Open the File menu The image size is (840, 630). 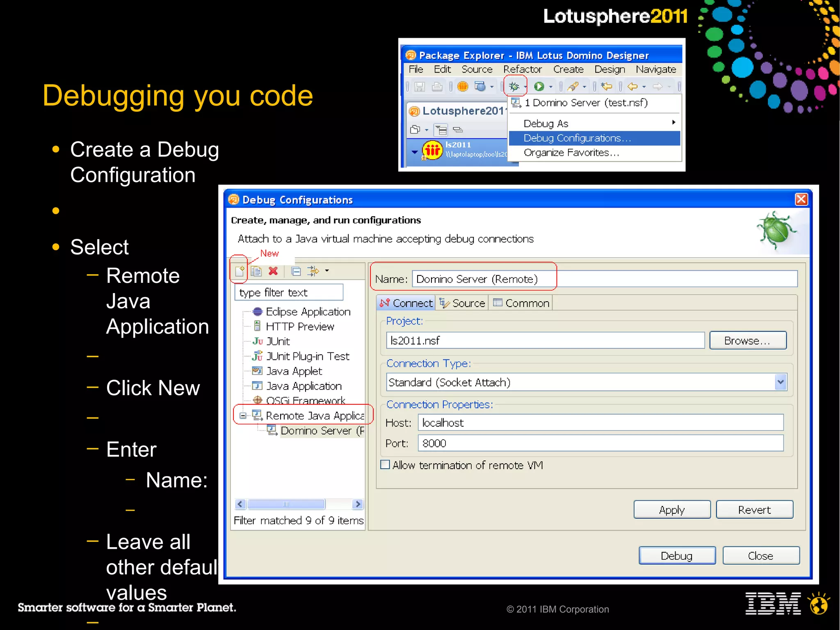416,69
